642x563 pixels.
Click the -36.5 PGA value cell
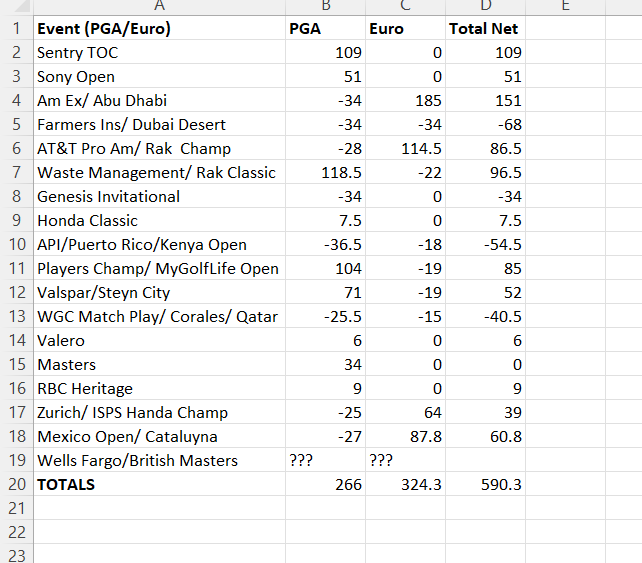pyautogui.click(x=326, y=244)
